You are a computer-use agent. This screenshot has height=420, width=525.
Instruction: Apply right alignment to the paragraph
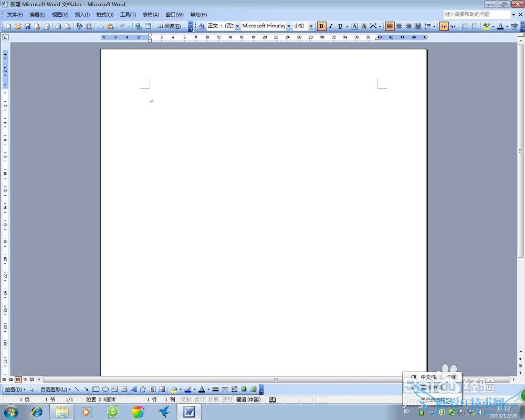click(x=408, y=26)
